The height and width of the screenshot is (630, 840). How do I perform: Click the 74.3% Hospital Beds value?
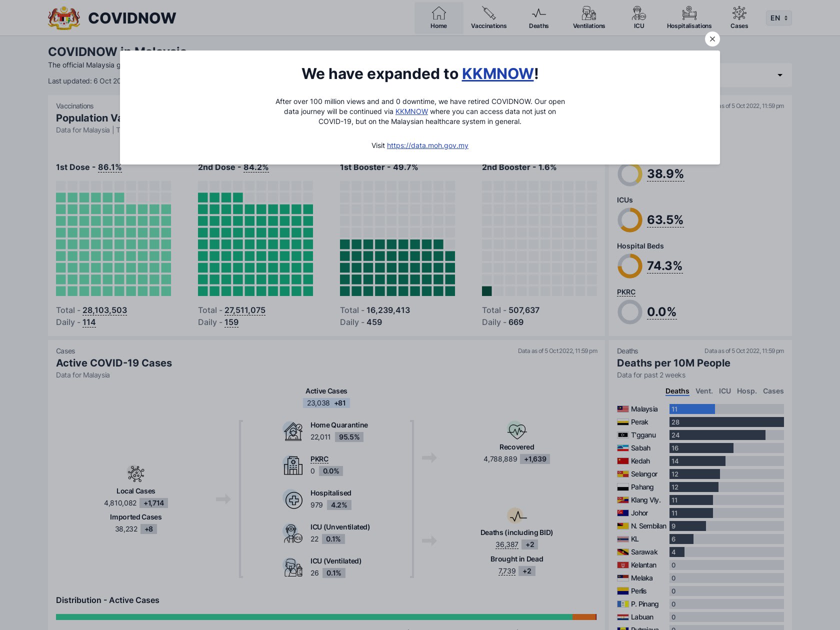point(664,265)
